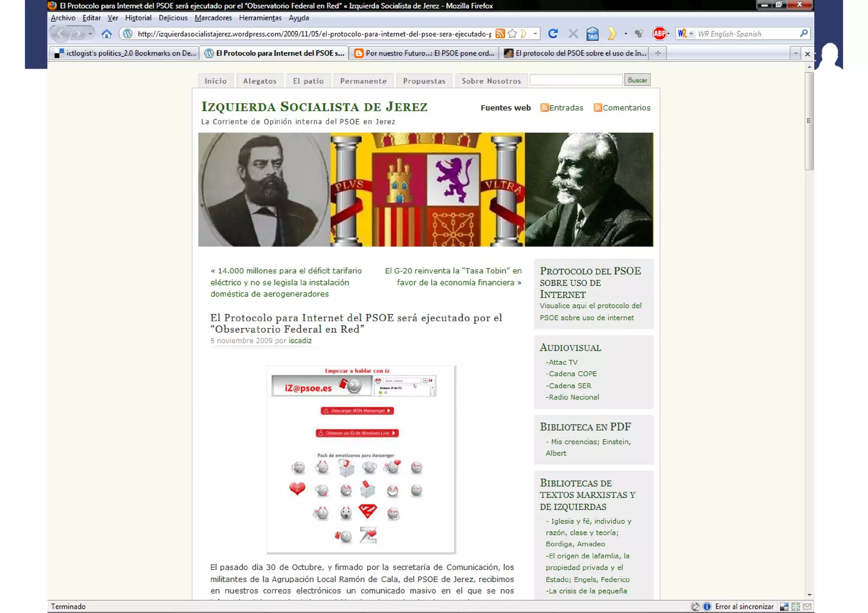Go forward with the browser forward arrow
The image size is (868, 613).
pyautogui.click(x=78, y=34)
